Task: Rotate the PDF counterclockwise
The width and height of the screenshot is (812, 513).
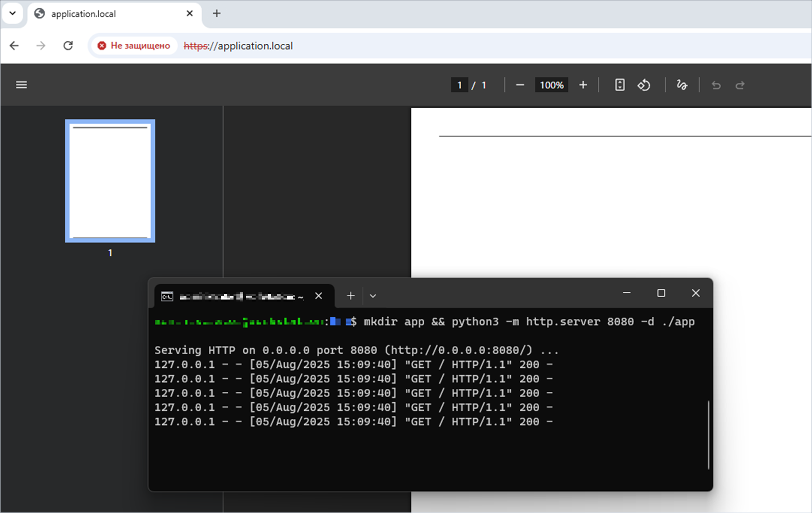Action: coord(644,85)
